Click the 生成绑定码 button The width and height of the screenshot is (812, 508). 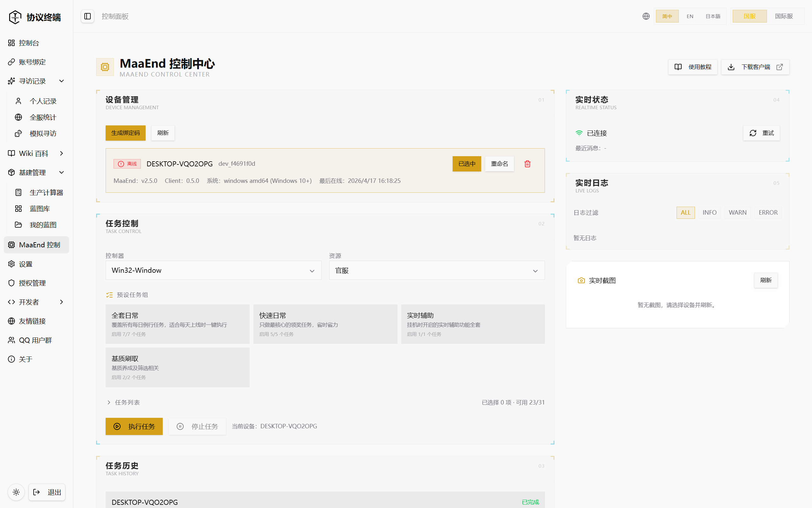pyautogui.click(x=126, y=133)
